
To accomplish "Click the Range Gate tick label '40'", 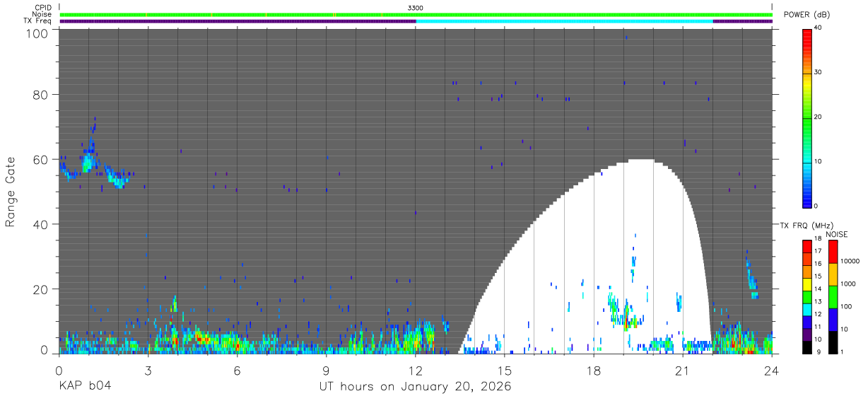I will coord(40,224).
